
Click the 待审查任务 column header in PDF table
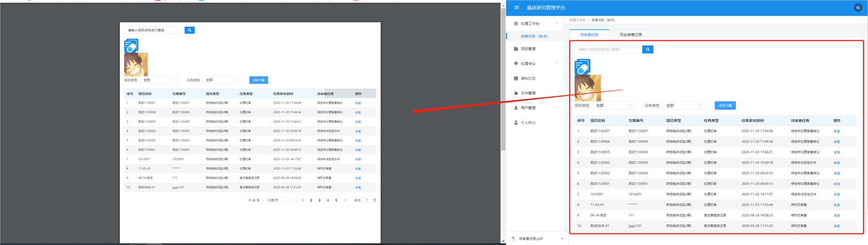pyautogui.click(x=325, y=94)
